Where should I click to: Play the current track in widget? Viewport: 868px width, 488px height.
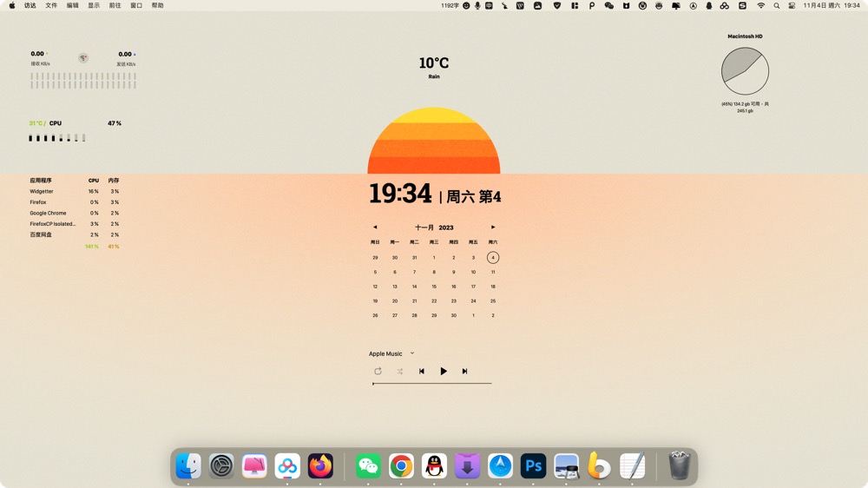tap(444, 372)
